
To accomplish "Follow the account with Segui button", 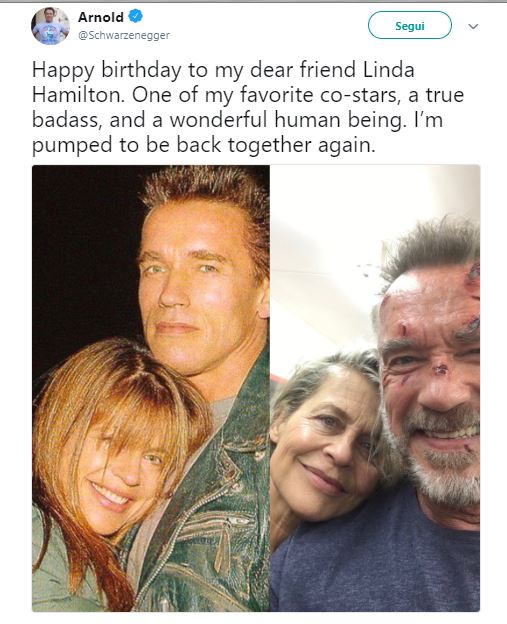I will coord(410,25).
